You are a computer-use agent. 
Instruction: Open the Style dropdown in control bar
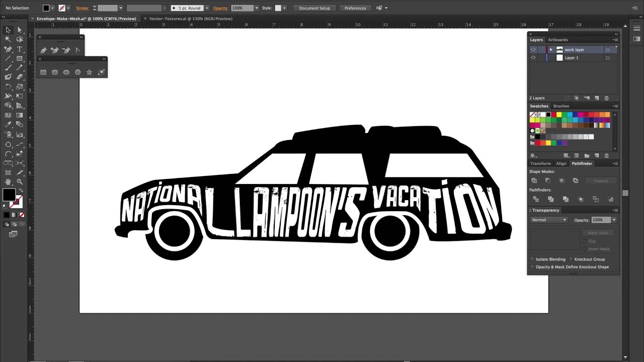(284, 8)
